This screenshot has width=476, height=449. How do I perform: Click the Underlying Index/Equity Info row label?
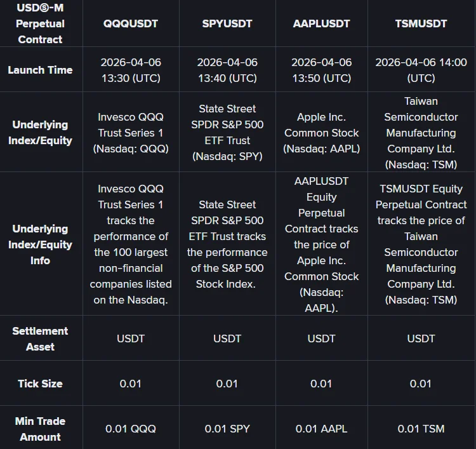pos(40,245)
